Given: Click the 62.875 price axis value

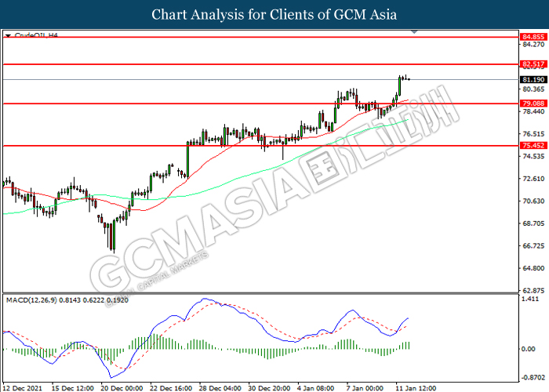Looking at the screenshot, I should click(533, 291).
